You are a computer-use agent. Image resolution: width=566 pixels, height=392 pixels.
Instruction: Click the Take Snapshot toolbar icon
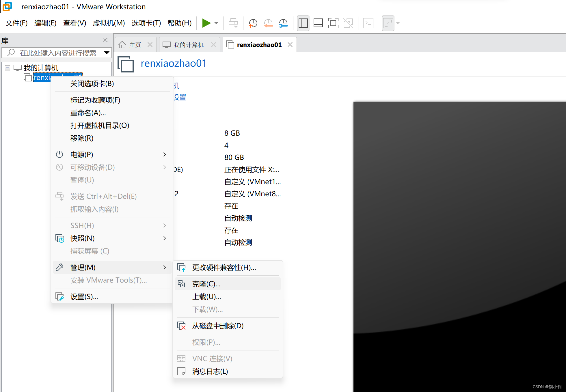pyautogui.click(x=253, y=23)
